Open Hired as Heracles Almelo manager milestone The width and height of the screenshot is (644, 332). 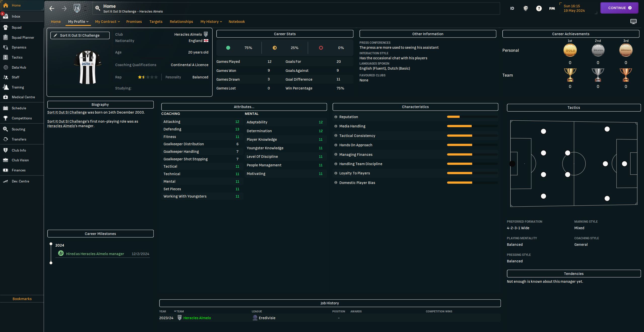pyautogui.click(x=95, y=254)
